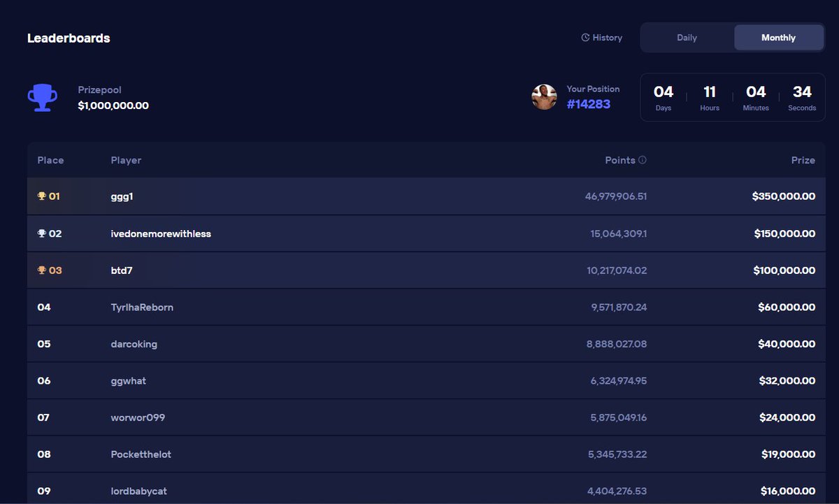Click the $1,000,000.00 prizepool amount
This screenshot has width=839, height=504.
click(113, 106)
